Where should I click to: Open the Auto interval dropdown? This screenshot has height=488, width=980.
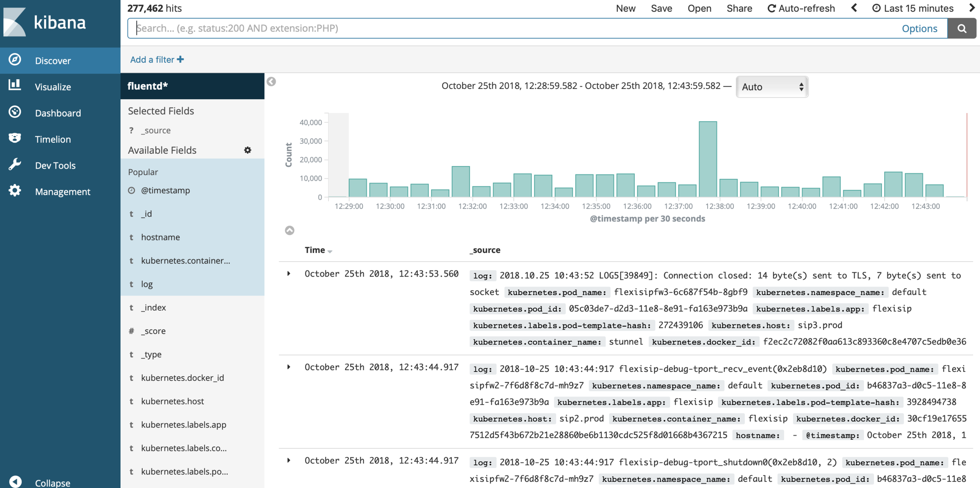(771, 87)
